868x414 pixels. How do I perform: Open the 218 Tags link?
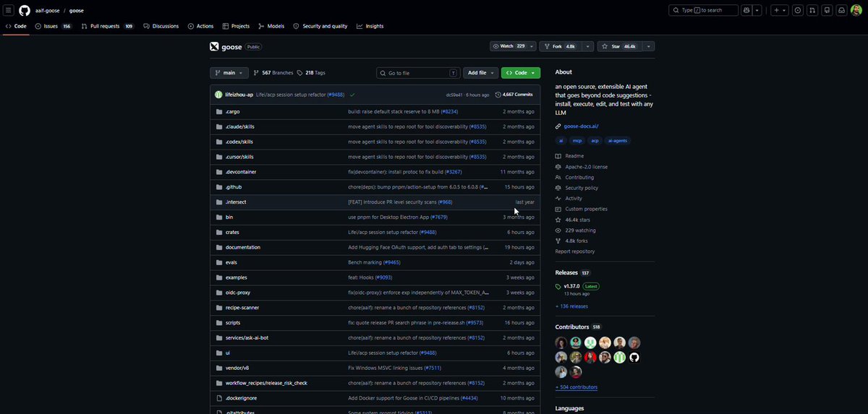(x=311, y=73)
